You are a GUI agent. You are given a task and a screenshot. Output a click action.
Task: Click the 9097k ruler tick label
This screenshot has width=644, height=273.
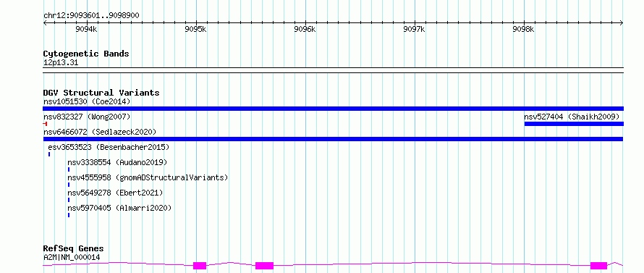(x=415, y=29)
